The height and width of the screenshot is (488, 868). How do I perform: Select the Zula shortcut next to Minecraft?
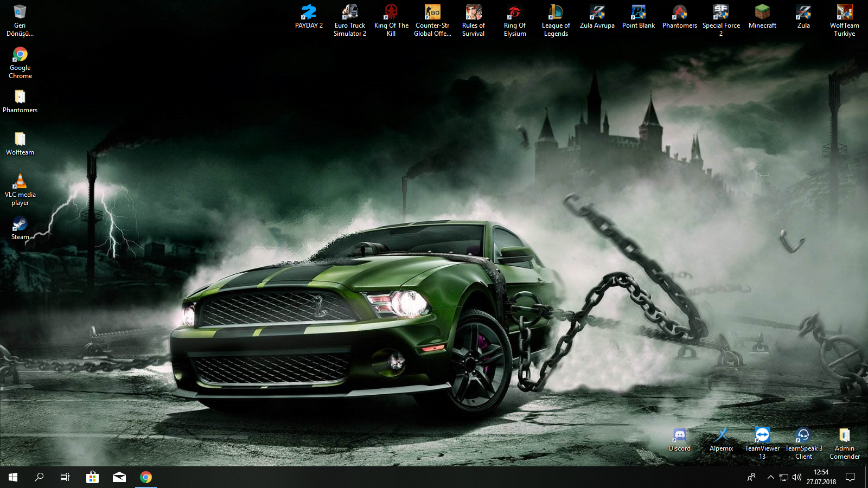pos(803,16)
